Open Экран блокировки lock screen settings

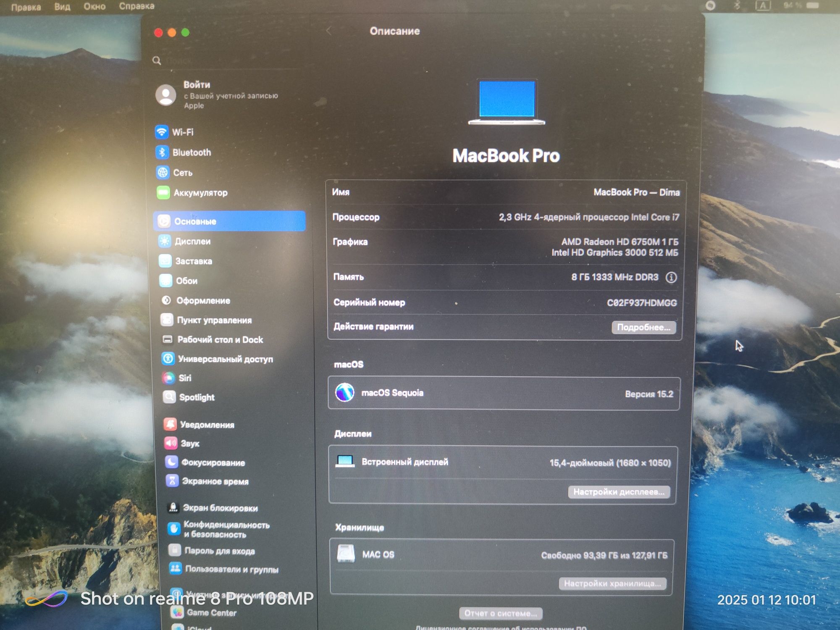[212, 508]
